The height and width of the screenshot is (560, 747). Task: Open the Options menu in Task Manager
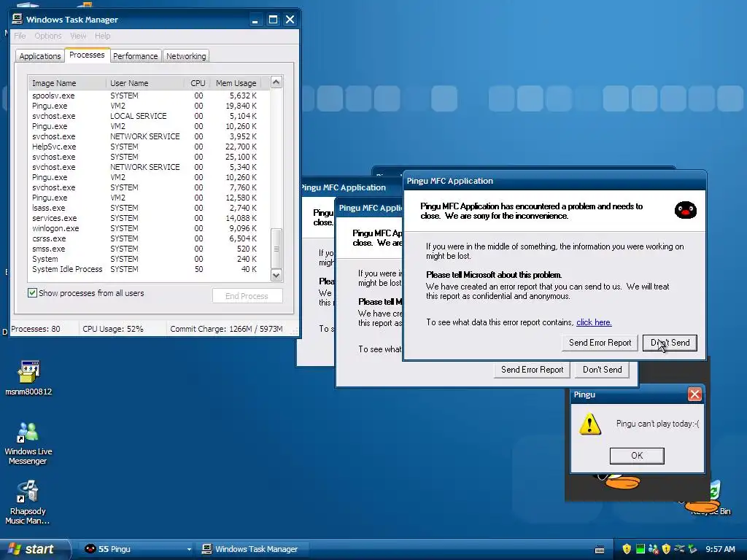[48, 36]
